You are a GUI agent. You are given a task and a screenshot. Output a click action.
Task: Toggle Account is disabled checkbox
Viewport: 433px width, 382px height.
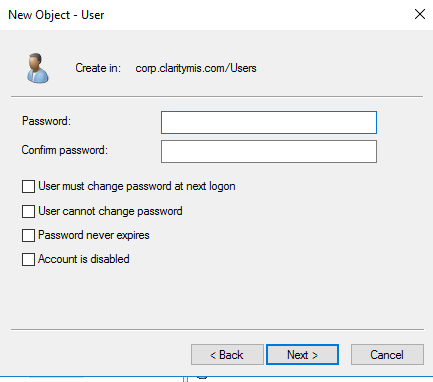pyautogui.click(x=28, y=259)
